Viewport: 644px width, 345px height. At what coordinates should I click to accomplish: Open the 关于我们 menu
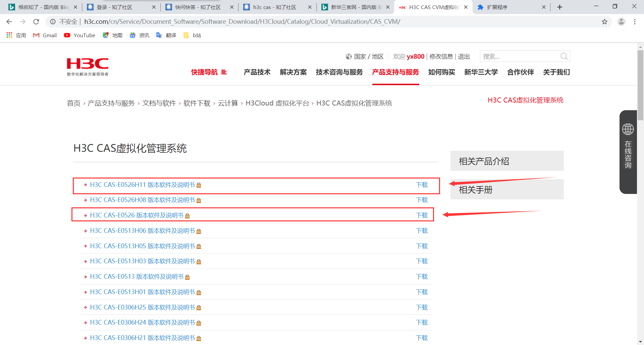click(x=556, y=72)
